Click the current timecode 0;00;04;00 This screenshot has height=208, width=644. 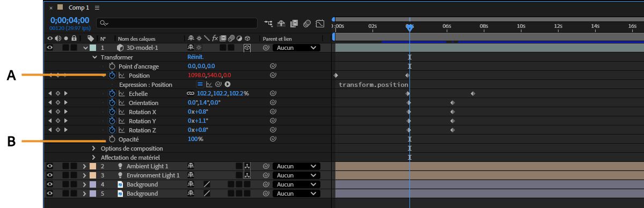point(70,20)
